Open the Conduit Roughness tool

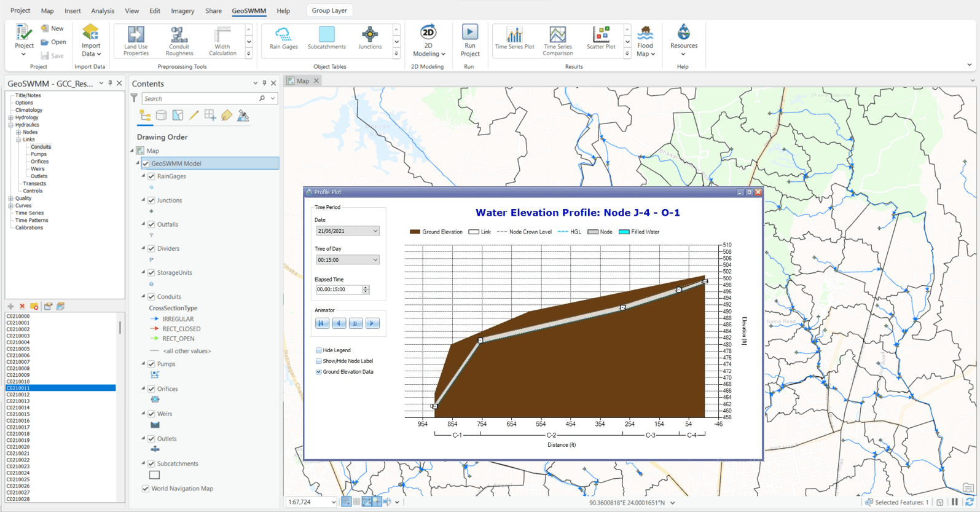point(179,41)
